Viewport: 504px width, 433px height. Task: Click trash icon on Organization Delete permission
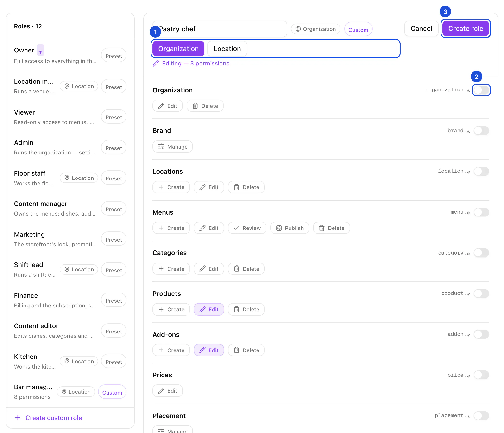click(x=195, y=106)
